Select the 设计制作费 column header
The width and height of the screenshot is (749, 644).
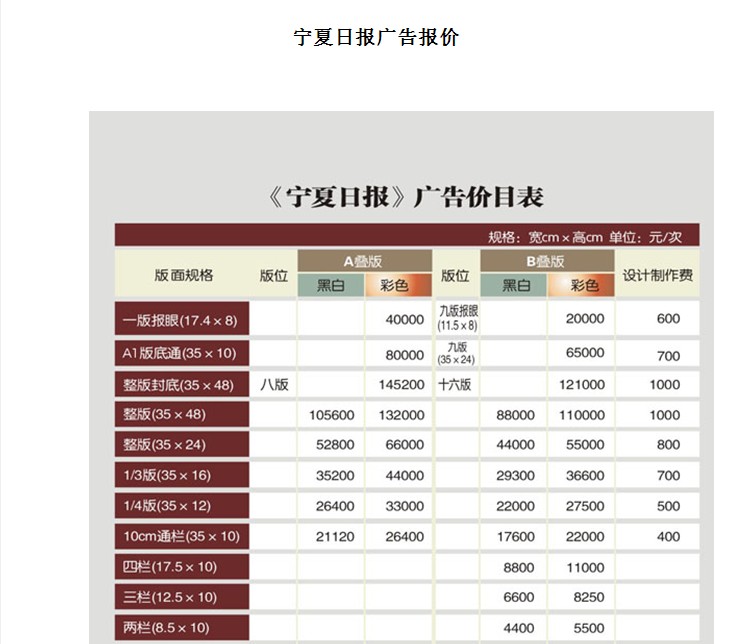tap(657, 275)
